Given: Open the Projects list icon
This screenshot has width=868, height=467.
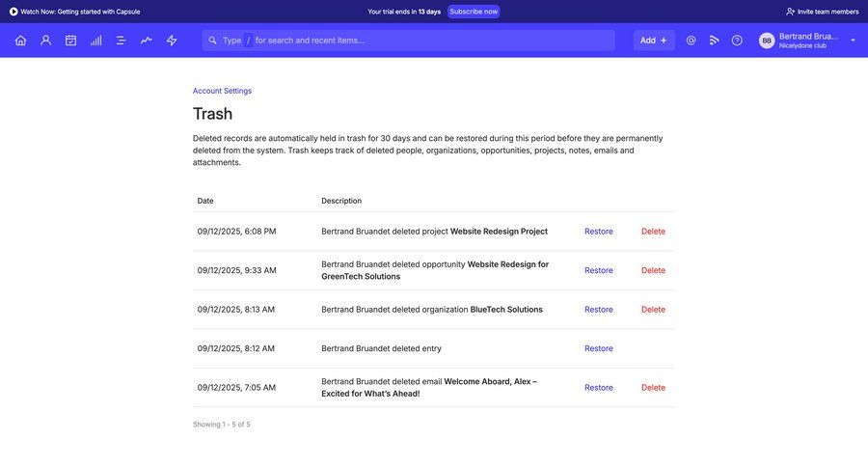Looking at the screenshot, I should pos(121,41).
